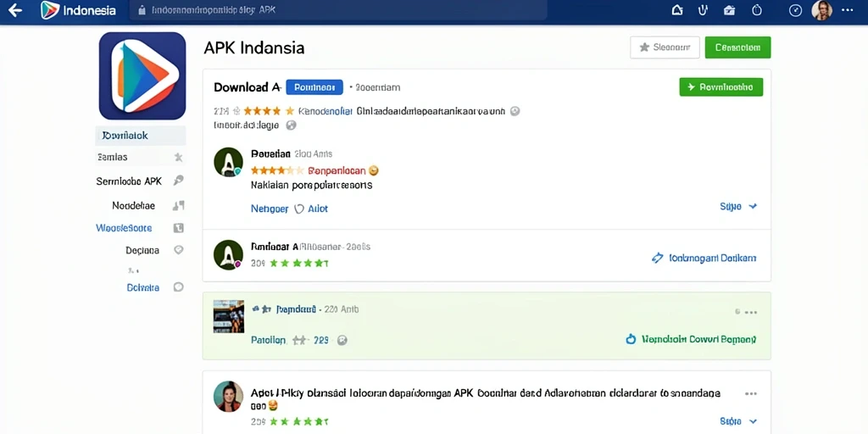Image resolution: width=868 pixels, height=434 pixels.
Task: Click the magnet-shaped icon in top bar
Action: (703, 10)
